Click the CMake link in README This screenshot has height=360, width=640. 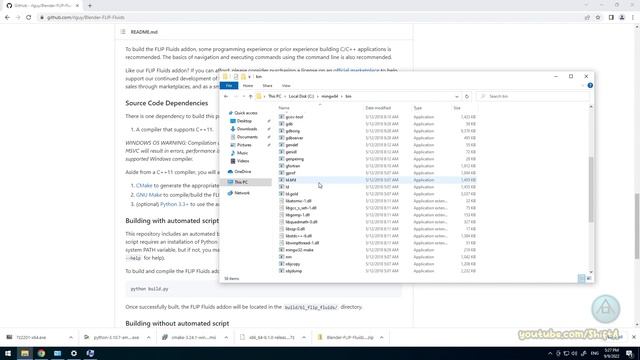click(x=144, y=185)
